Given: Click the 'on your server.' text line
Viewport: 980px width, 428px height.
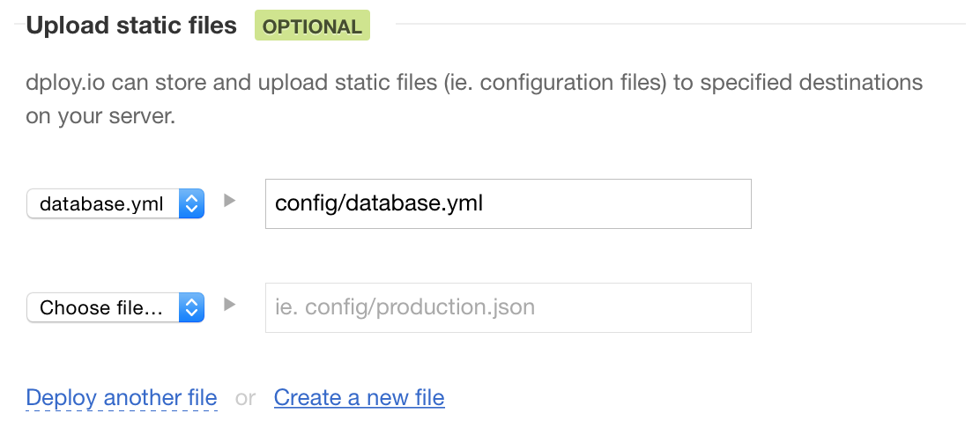Looking at the screenshot, I should point(100,117).
